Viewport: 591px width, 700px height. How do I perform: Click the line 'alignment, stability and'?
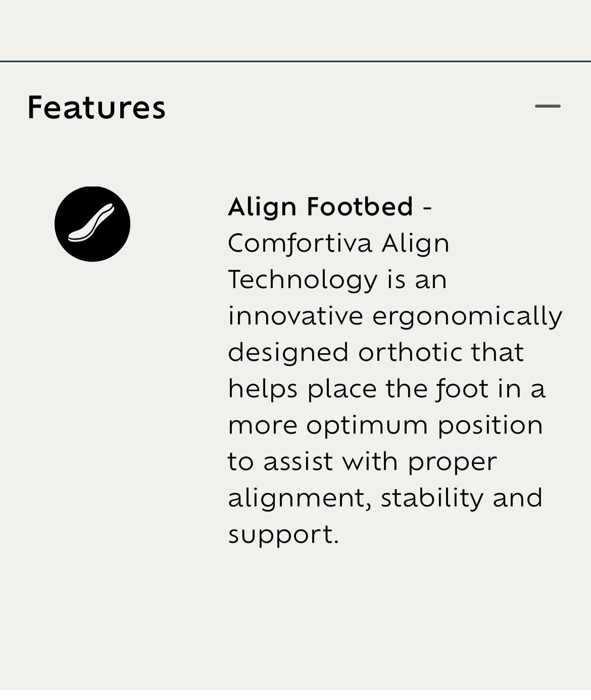[x=385, y=498]
